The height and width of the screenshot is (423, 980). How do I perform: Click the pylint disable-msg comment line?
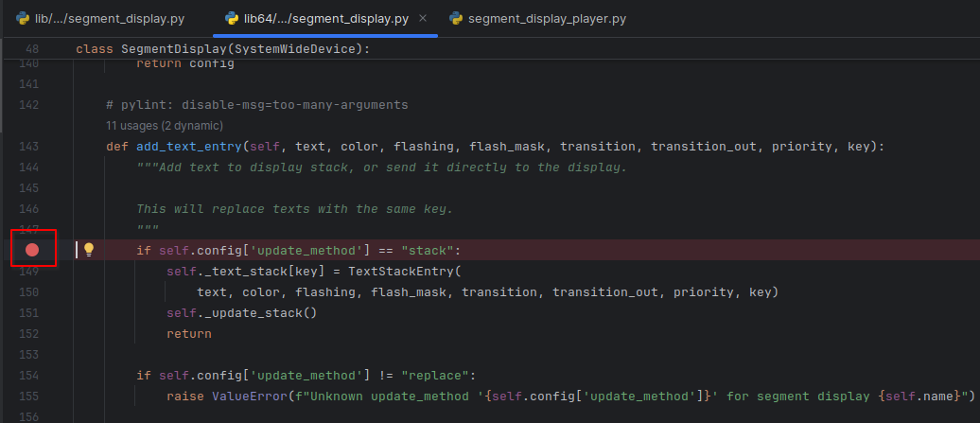[257, 104]
